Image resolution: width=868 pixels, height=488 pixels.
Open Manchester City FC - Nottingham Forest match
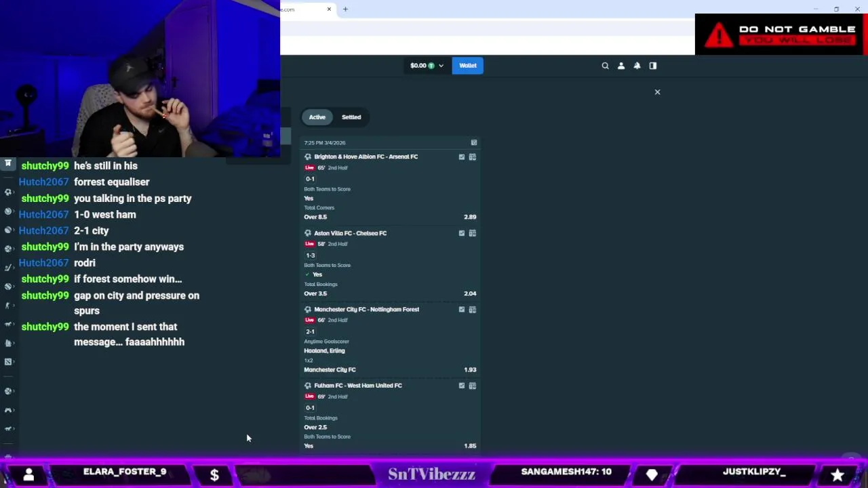pos(367,309)
